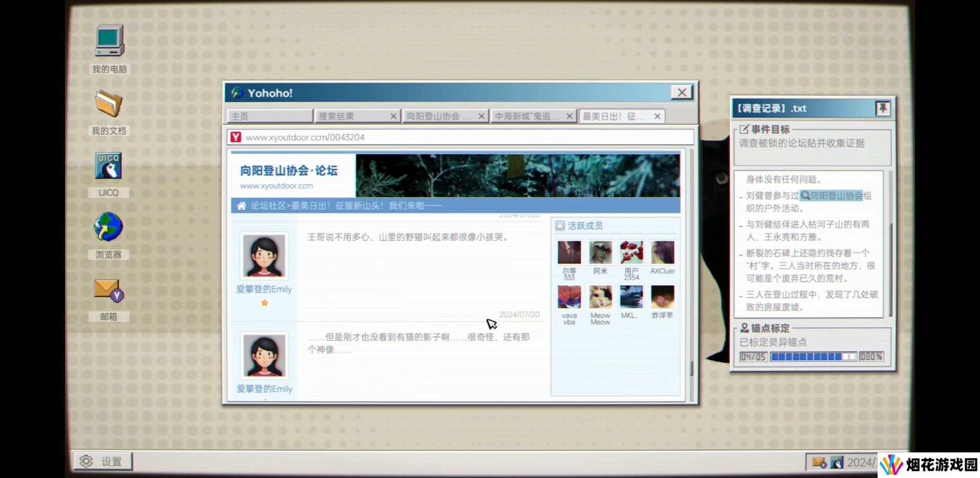The height and width of the screenshot is (478, 980).
Task: Open member AXCluer avatar
Action: point(663,253)
